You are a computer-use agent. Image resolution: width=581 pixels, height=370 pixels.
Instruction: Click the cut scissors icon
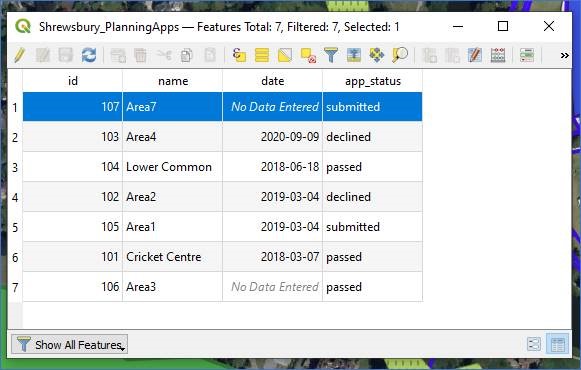pos(164,56)
